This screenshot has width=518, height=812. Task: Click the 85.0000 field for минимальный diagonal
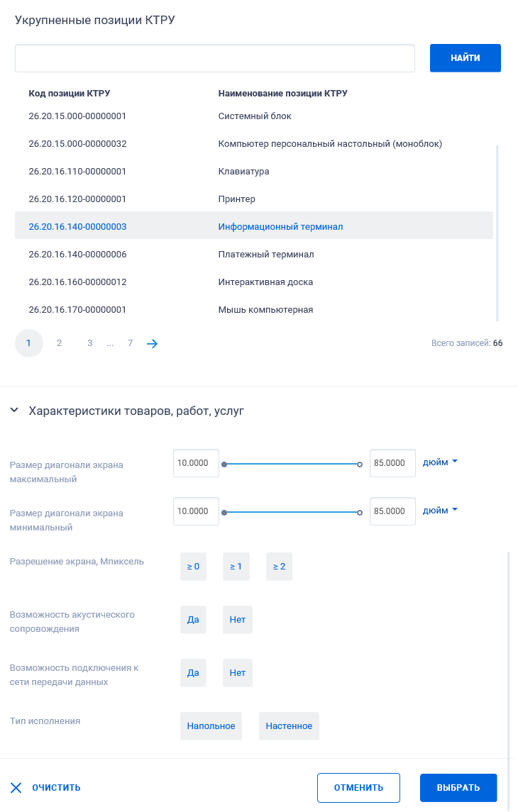click(392, 511)
